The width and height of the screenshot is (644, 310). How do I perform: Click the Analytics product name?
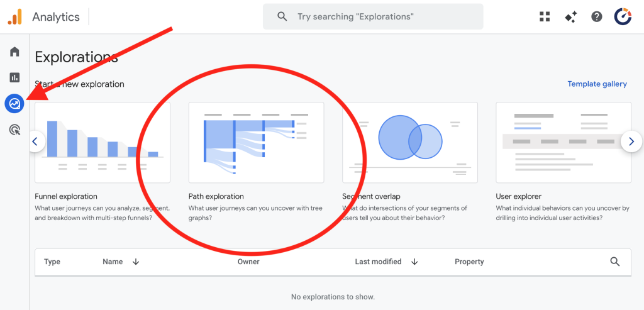click(x=56, y=17)
